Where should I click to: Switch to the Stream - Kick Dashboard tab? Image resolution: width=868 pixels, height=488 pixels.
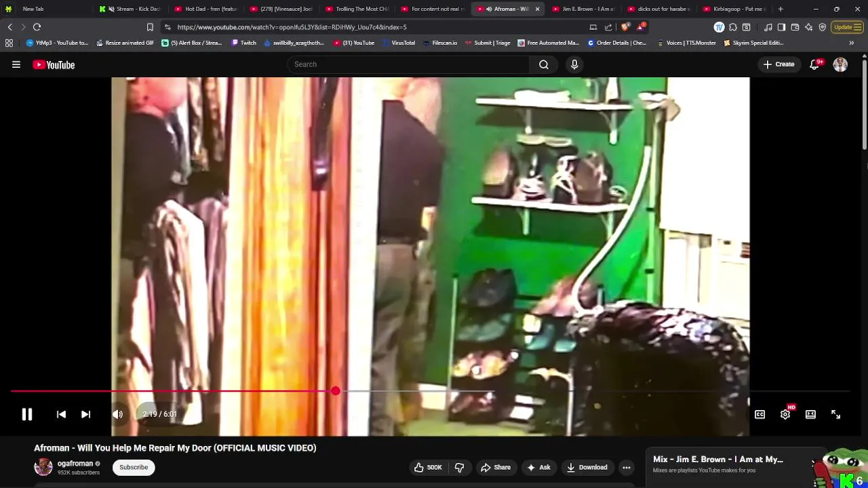click(130, 9)
